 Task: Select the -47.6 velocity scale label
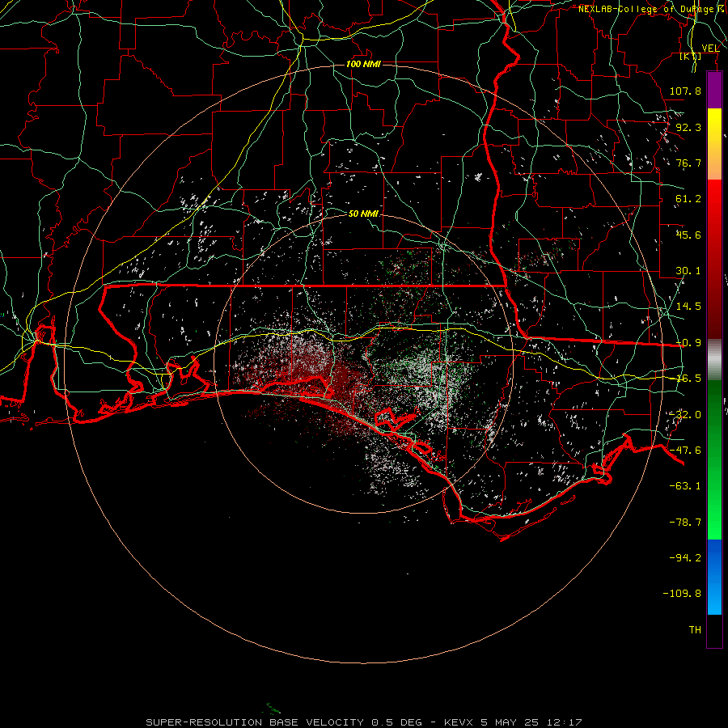pyautogui.click(x=685, y=451)
